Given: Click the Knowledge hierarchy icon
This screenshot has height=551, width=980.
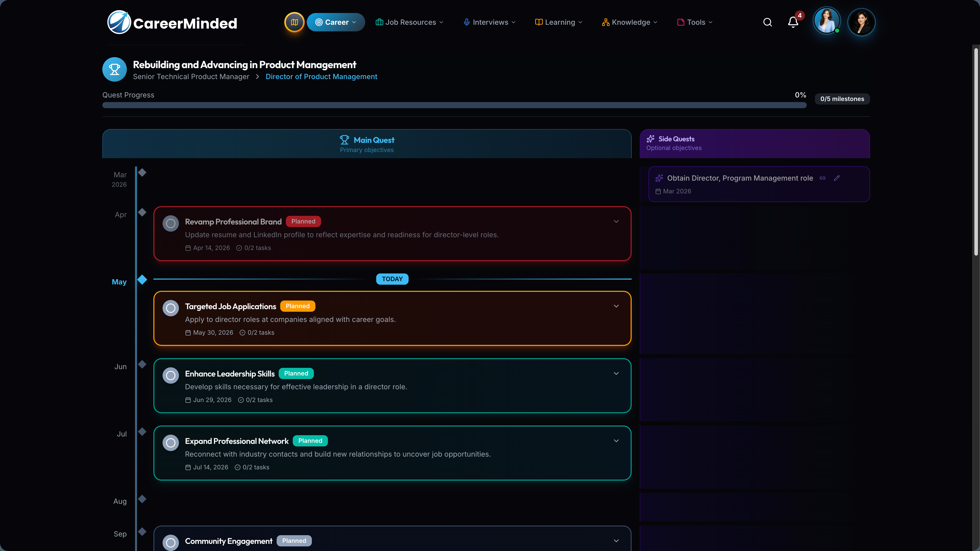Looking at the screenshot, I should (x=606, y=22).
